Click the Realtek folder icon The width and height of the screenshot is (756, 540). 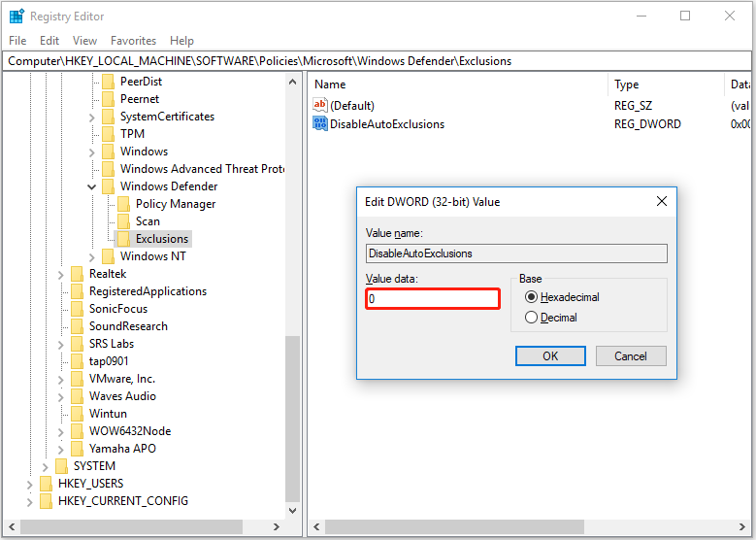pos(77,274)
